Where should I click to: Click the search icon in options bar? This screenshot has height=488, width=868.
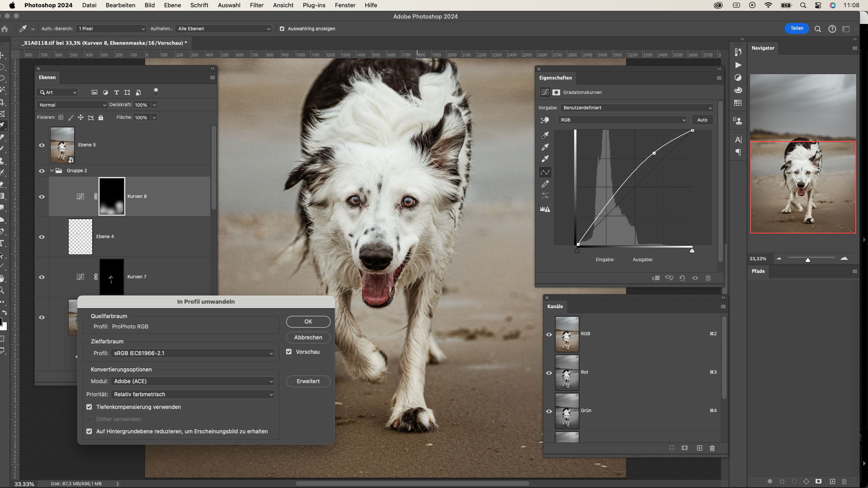point(817,29)
